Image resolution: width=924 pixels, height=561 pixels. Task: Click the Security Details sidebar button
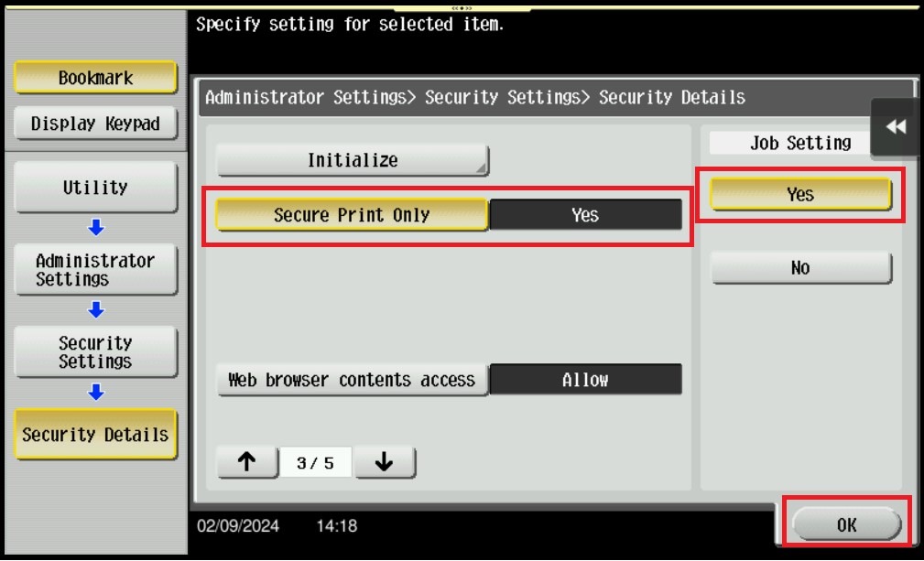pyautogui.click(x=95, y=435)
